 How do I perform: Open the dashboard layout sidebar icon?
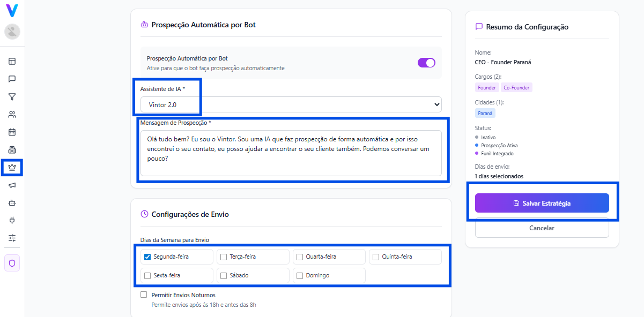pyautogui.click(x=12, y=62)
